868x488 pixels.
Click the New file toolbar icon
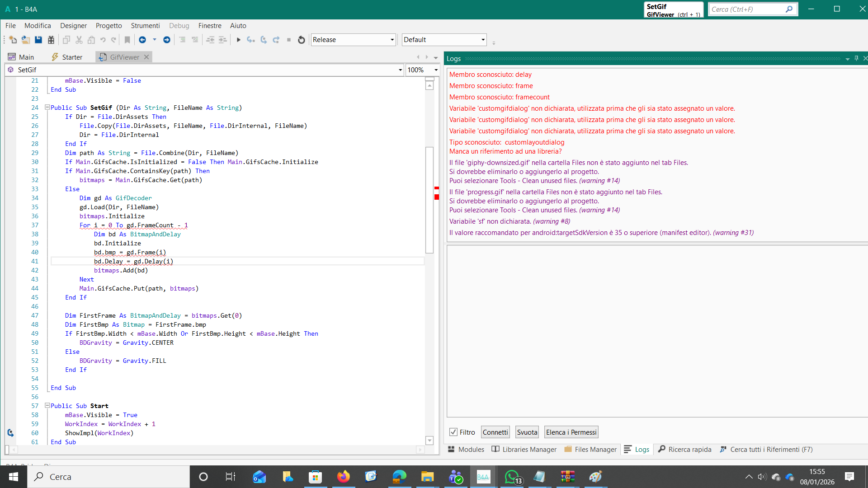pyautogui.click(x=13, y=40)
